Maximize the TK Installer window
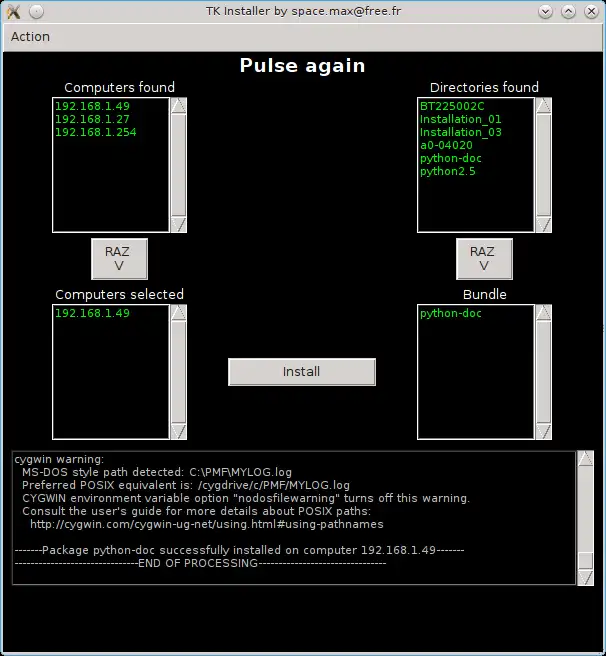The image size is (606, 656). (x=568, y=11)
